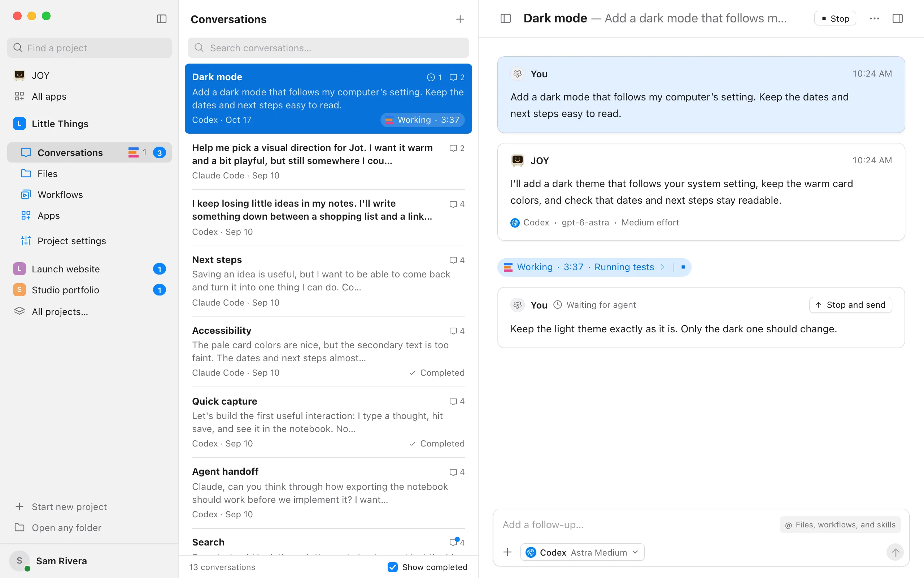Open Apps under Little Things
924x578 pixels.
pos(90,216)
